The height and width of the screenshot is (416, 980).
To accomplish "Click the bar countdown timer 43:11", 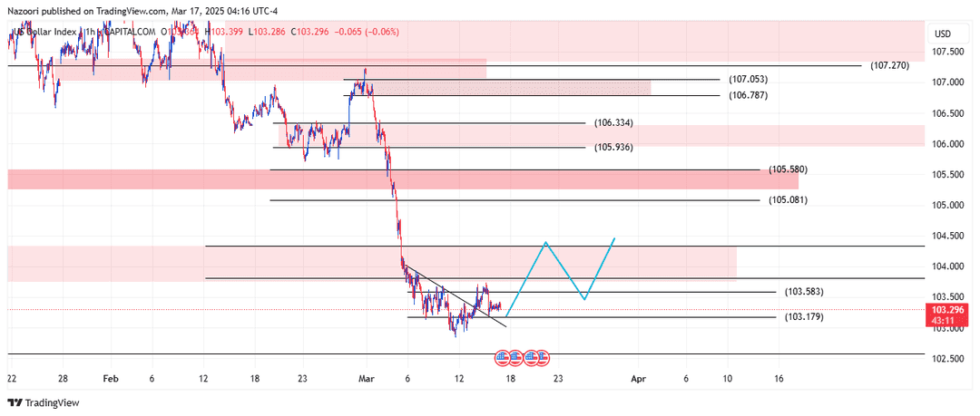I will [945, 320].
